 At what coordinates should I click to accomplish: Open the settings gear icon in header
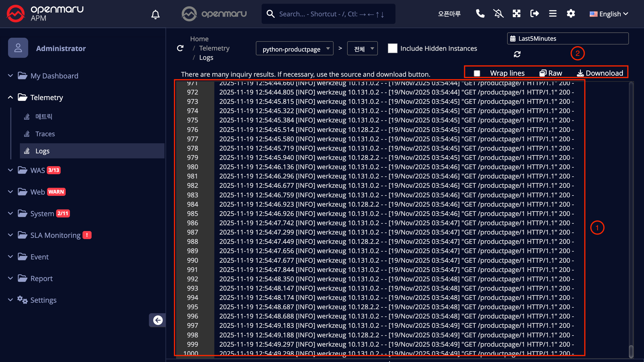tap(571, 14)
